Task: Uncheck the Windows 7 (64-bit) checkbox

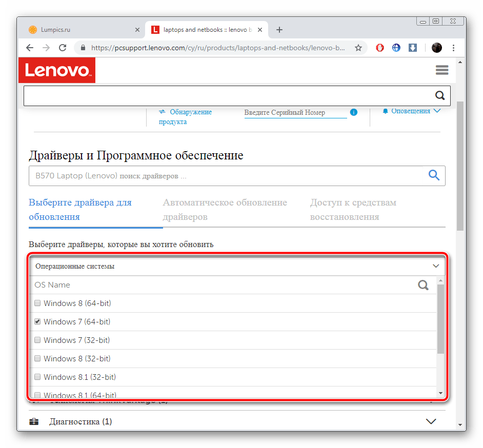Action: [37, 322]
